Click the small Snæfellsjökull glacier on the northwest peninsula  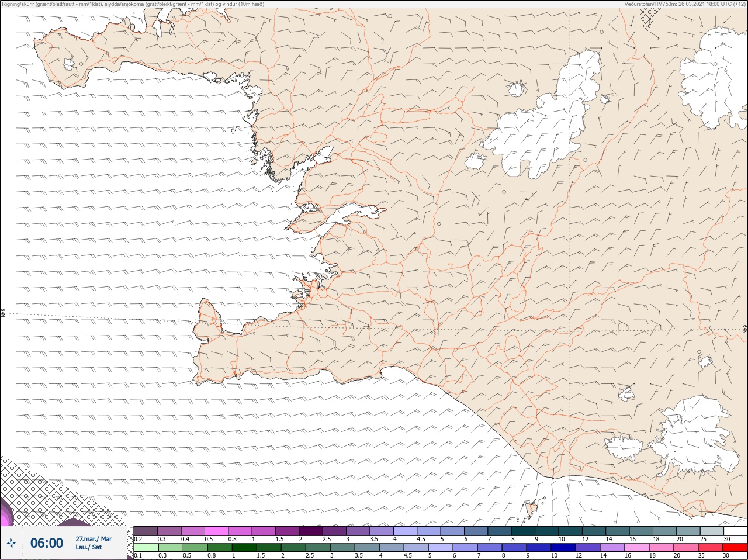pyautogui.click(x=70, y=64)
